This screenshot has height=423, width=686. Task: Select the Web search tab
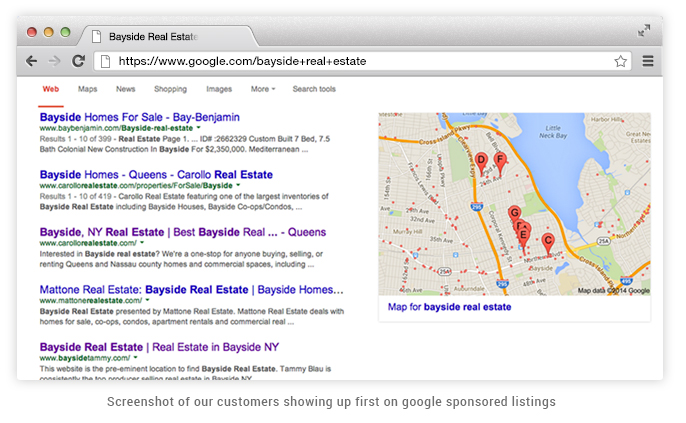click(51, 89)
